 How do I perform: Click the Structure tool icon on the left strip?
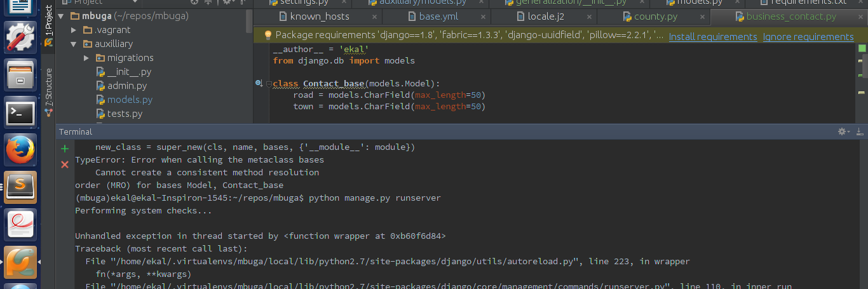coord(48,112)
